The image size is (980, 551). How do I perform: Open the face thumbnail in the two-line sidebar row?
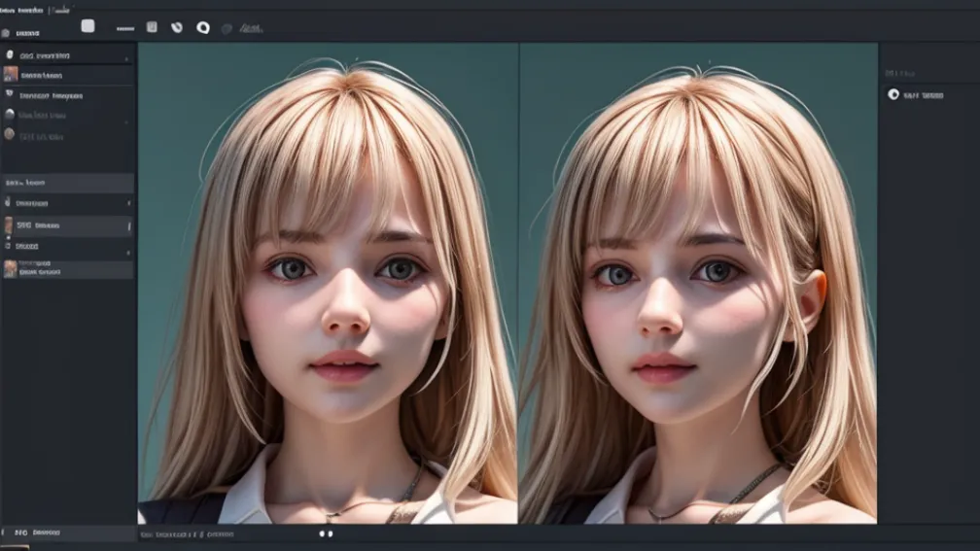click(x=10, y=268)
